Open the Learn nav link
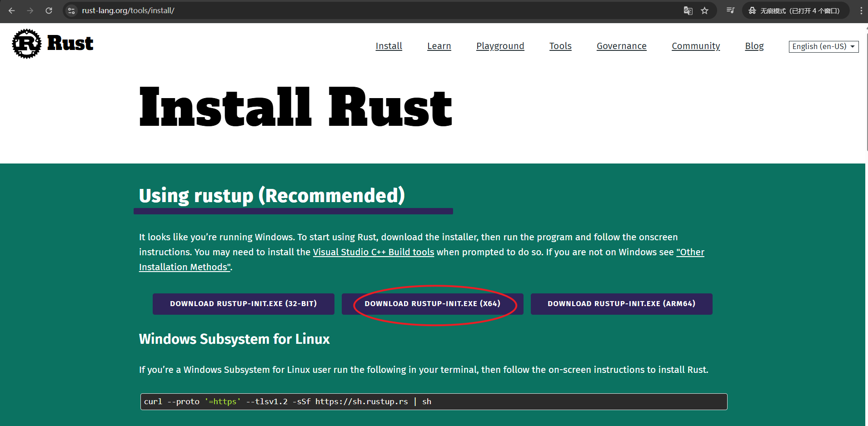This screenshot has height=426, width=868. point(439,46)
